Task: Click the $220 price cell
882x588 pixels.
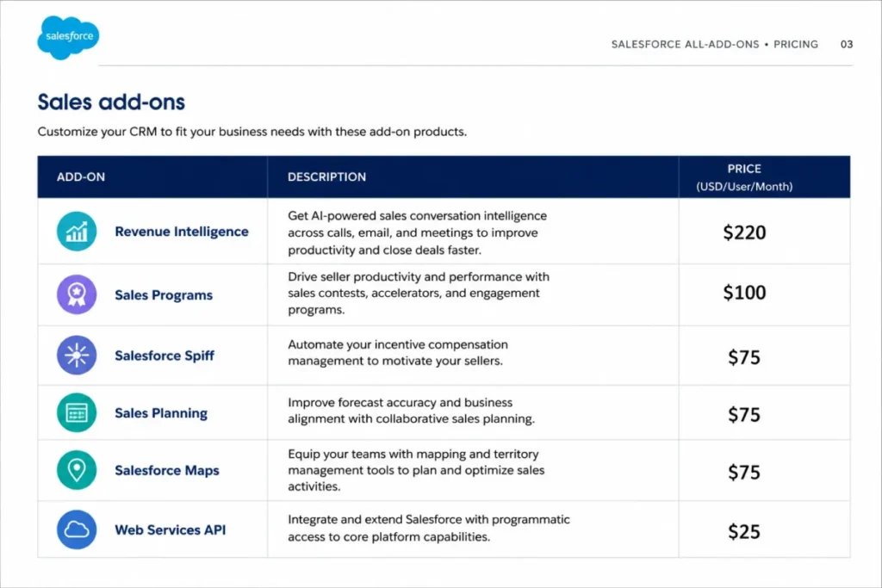Action: point(744,232)
